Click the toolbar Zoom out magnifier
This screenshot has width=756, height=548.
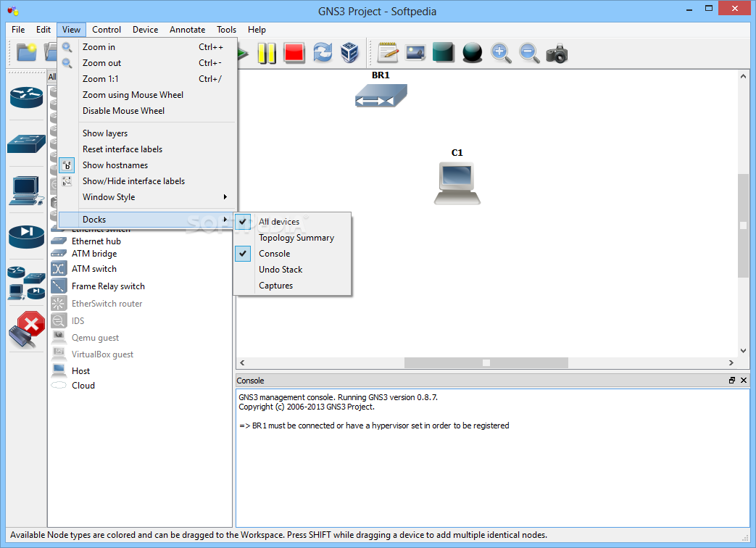529,52
